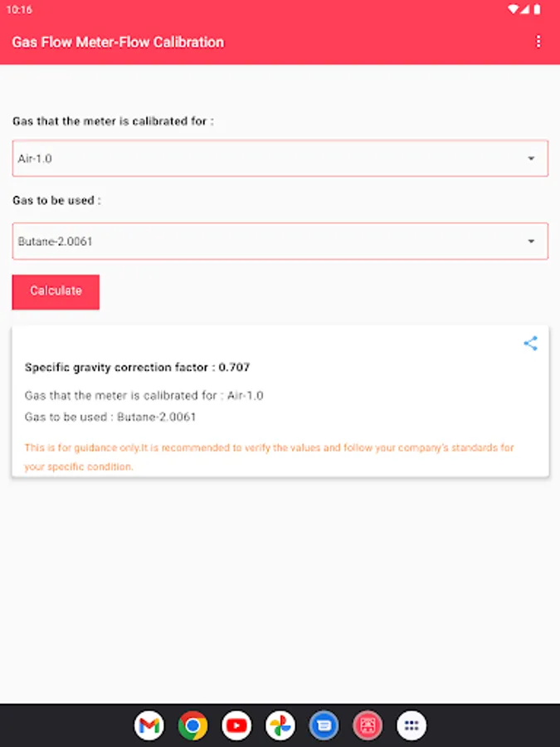Open Gmail from the dock
Screen dimensions: 560x747
(x=149, y=726)
